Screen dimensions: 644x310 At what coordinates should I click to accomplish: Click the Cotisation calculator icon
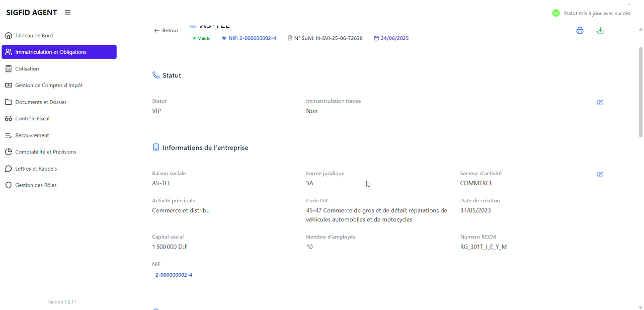(9, 69)
